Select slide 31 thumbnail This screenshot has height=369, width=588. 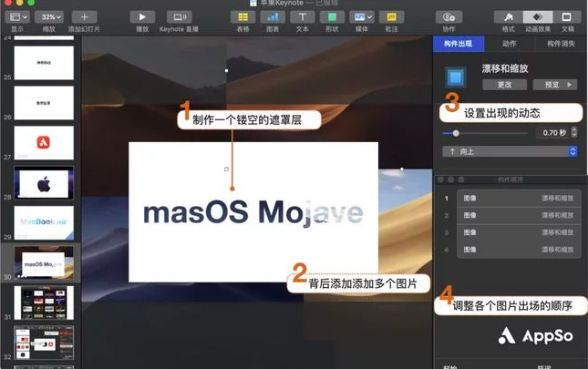coord(44,302)
